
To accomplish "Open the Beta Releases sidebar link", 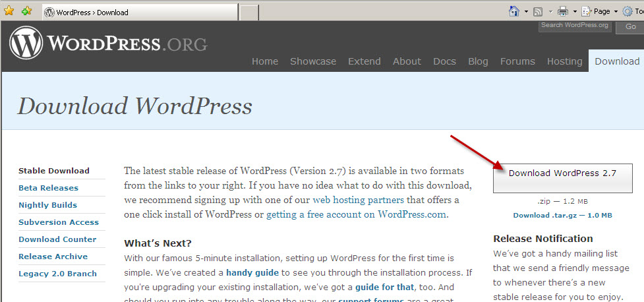I will [48, 188].
